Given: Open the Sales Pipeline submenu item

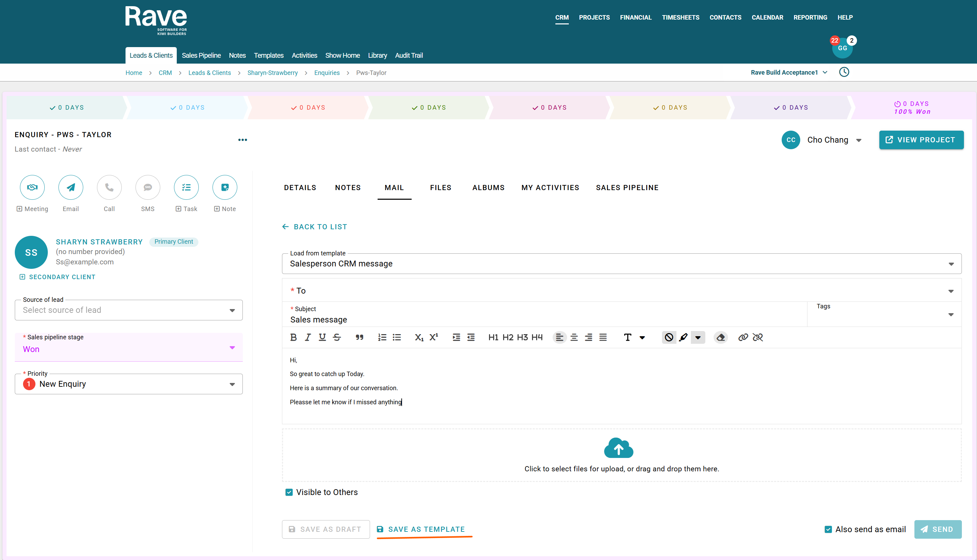Looking at the screenshot, I should 201,55.
